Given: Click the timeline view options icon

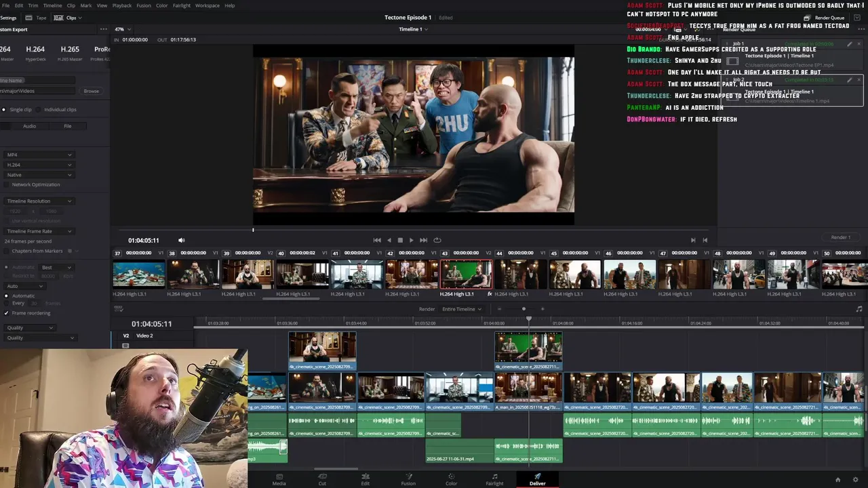Looking at the screenshot, I should coord(118,309).
